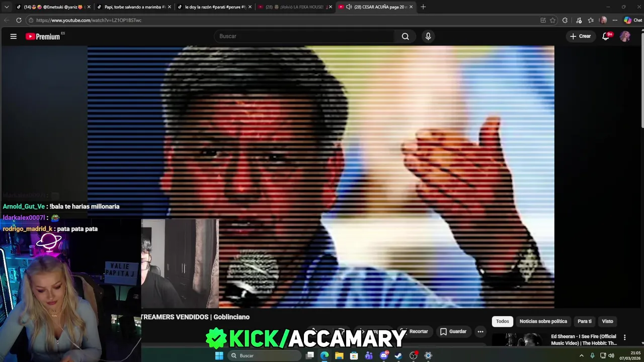Open the tab search dropdown arrow

7,7
